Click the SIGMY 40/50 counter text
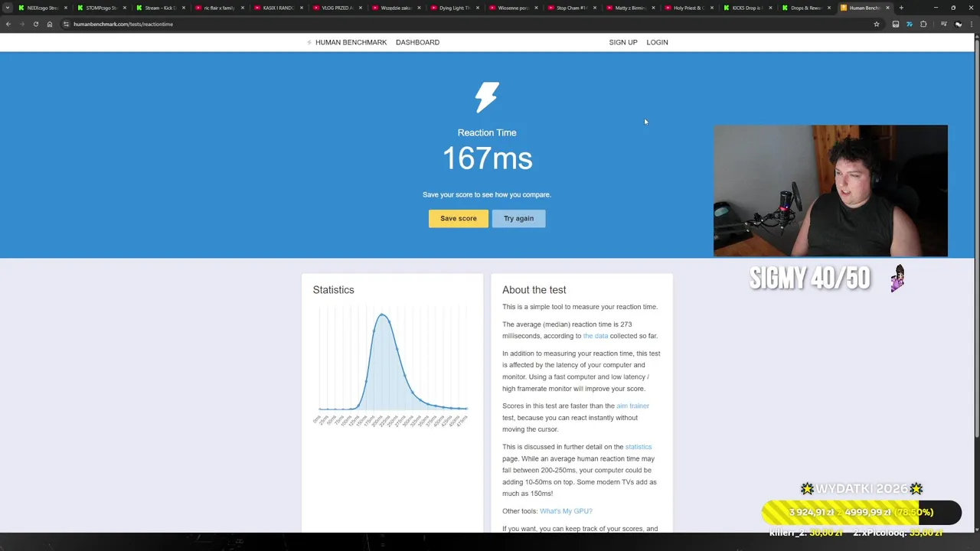Screen dimensions: 980x551 (x=810, y=279)
